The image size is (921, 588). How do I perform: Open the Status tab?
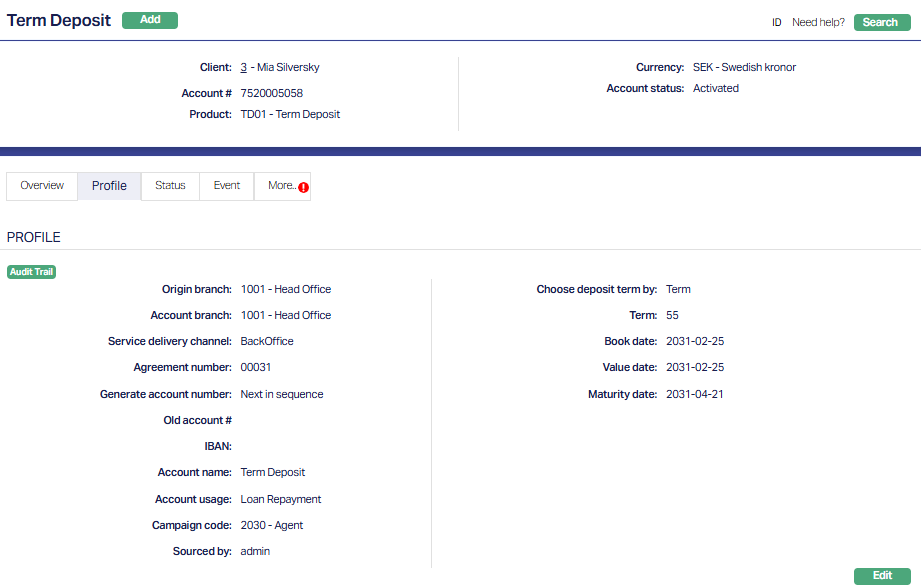[170, 186]
